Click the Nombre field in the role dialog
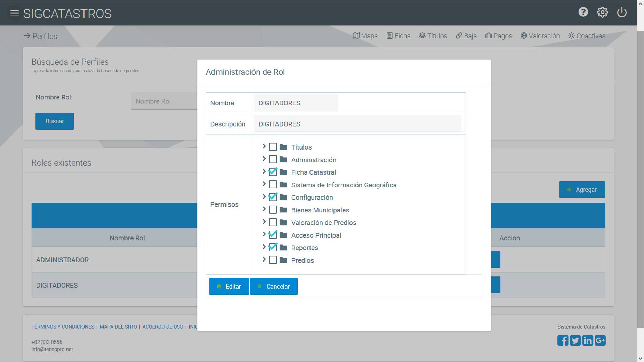Image resolution: width=644 pixels, height=362 pixels. [x=296, y=103]
